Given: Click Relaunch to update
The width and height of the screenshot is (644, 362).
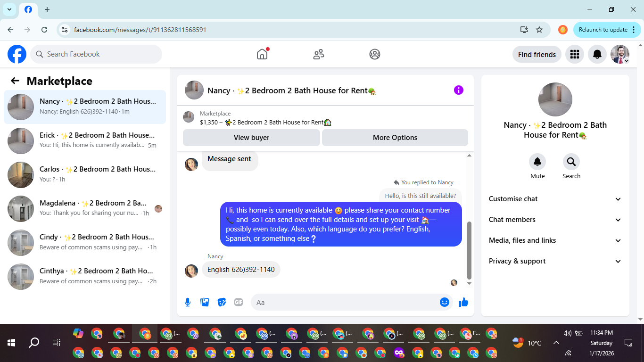Looking at the screenshot, I should [603, 30].
